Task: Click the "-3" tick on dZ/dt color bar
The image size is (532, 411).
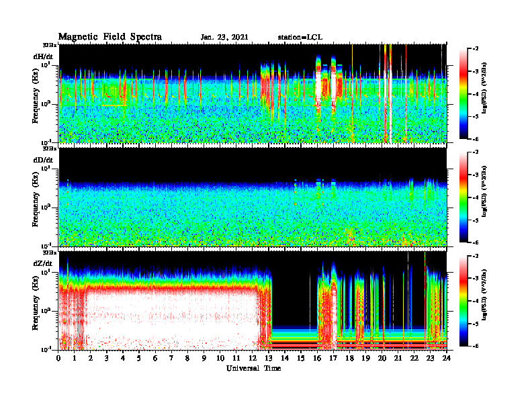Action: click(476, 279)
